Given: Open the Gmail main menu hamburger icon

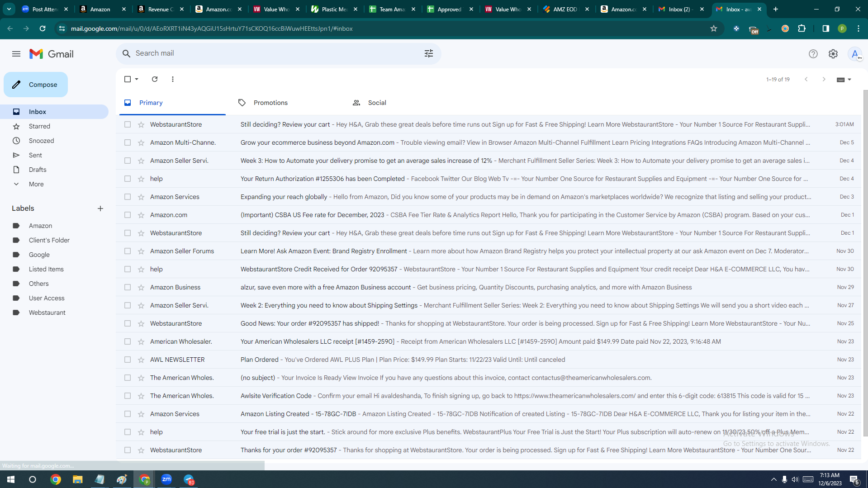Looking at the screenshot, I should pos(16,54).
